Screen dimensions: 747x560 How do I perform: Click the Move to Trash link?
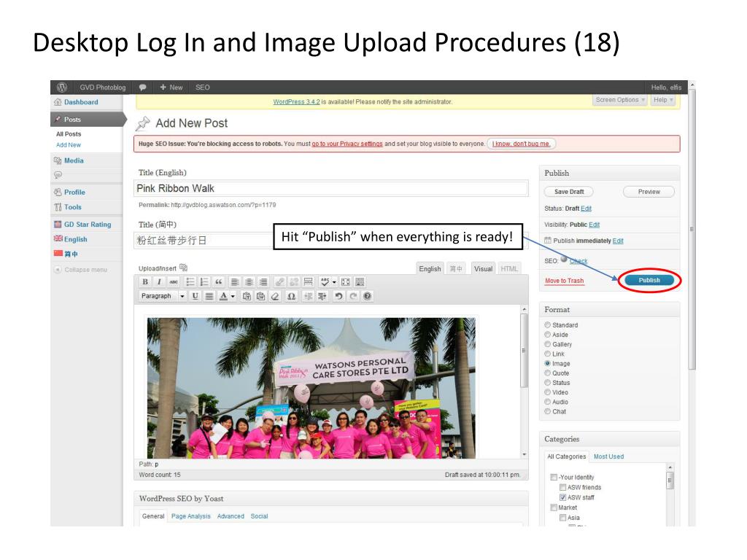pos(564,281)
